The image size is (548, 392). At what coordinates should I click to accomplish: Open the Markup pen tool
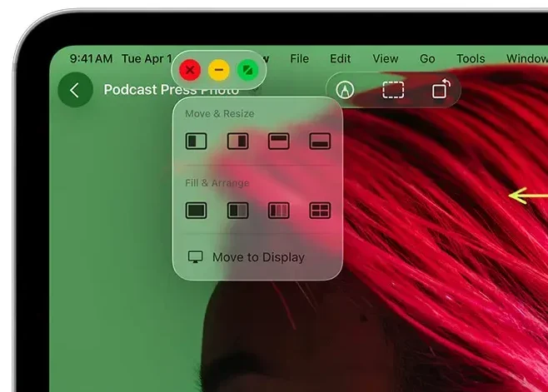pos(345,90)
